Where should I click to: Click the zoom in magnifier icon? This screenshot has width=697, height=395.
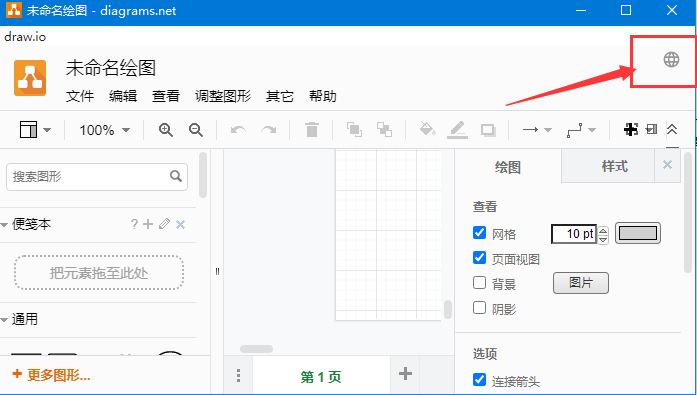click(x=166, y=130)
